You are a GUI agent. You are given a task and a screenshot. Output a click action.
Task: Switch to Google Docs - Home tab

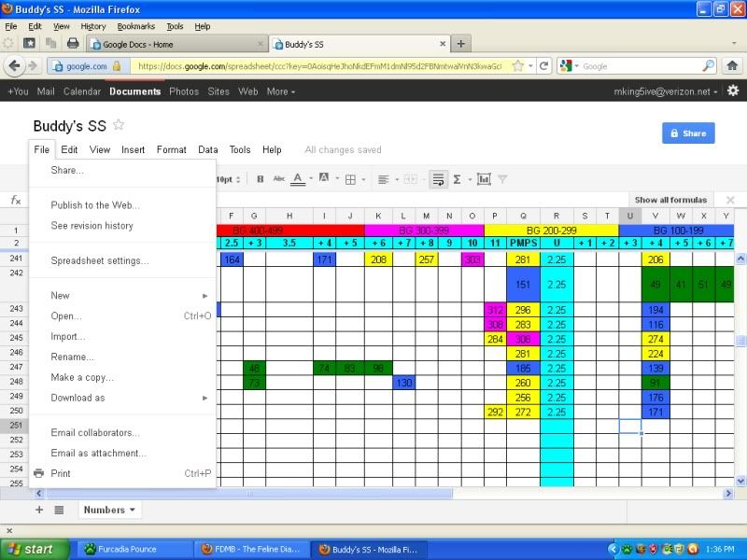click(177, 44)
